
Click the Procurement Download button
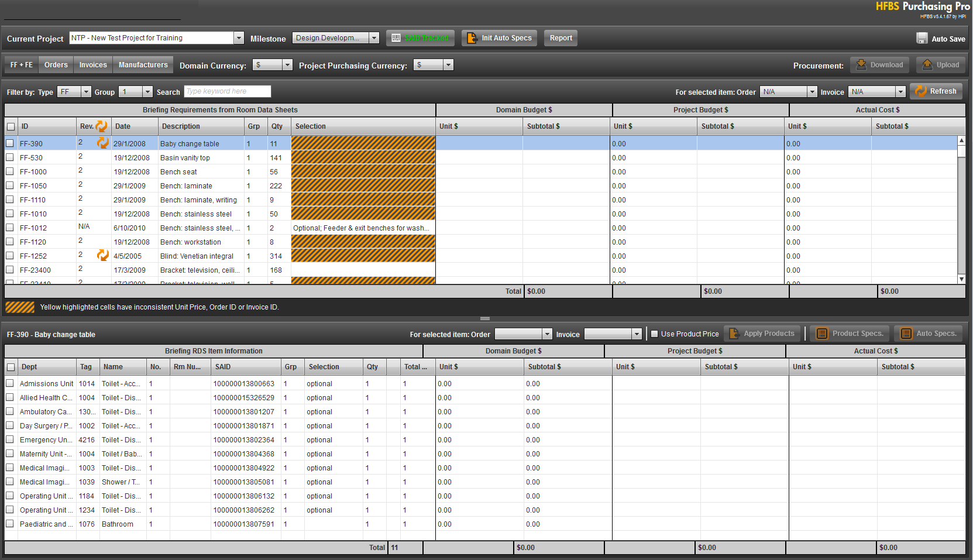[879, 65]
